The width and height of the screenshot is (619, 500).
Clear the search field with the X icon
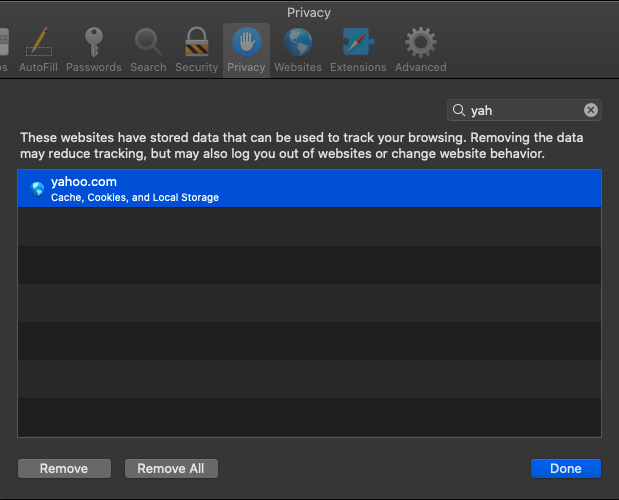click(591, 110)
